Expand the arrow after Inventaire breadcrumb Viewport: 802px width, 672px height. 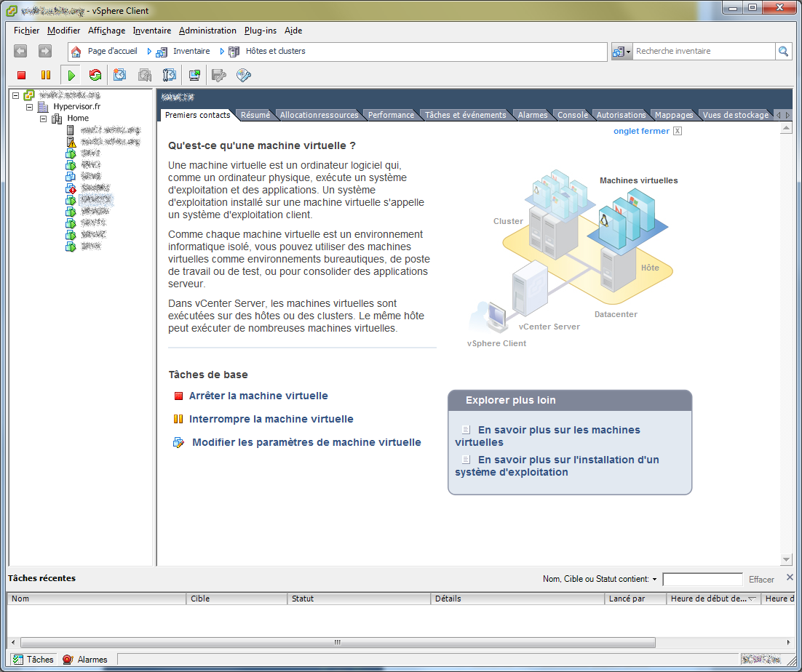222,52
